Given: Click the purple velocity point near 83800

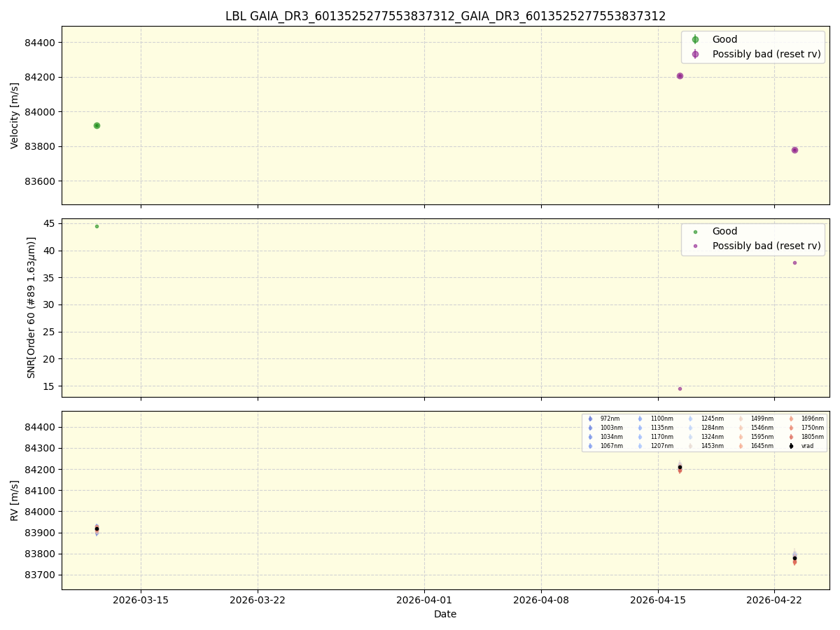Looking at the screenshot, I should pyautogui.click(x=794, y=150).
